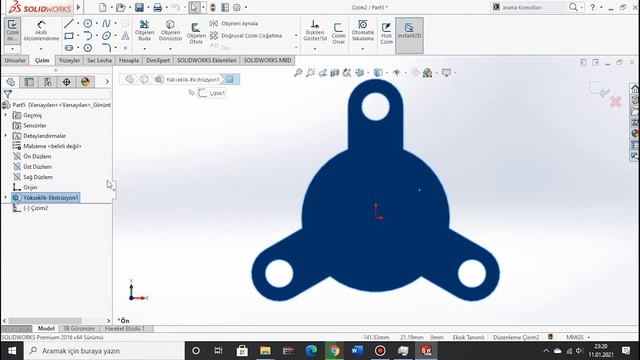The height and width of the screenshot is (360, 640).
Task: Toggle Hızlı Çizim rapid sketch
Action: point(386,33)
